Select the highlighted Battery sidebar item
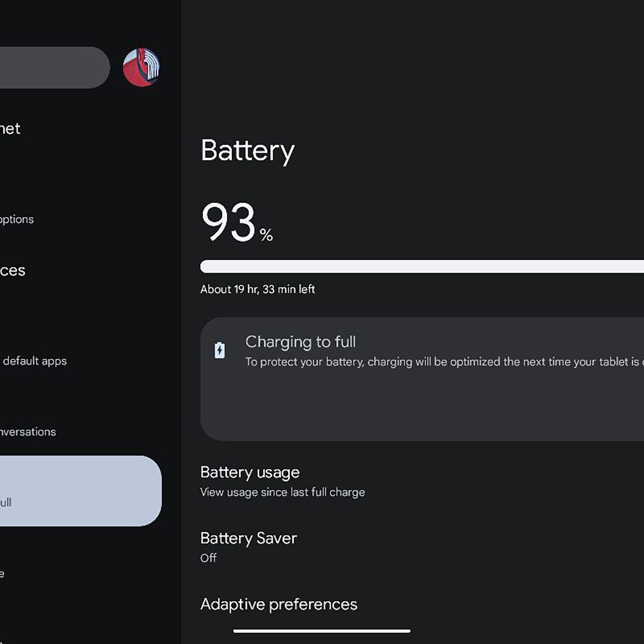Viewport: 644px width, 644px height. [x=79, y=491]
